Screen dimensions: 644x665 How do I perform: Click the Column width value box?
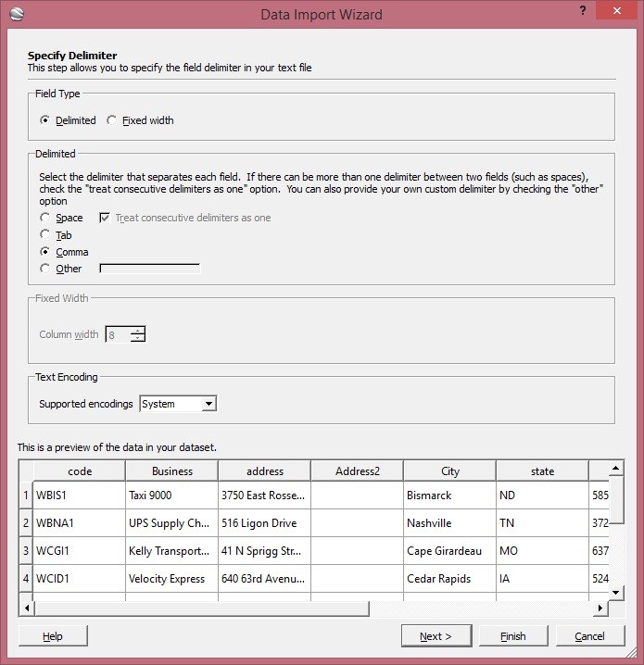click(118, 334)
